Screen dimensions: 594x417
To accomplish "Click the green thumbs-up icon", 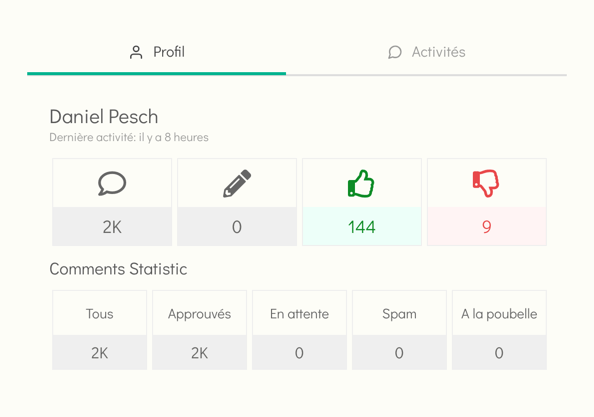I will pos(361,184).
